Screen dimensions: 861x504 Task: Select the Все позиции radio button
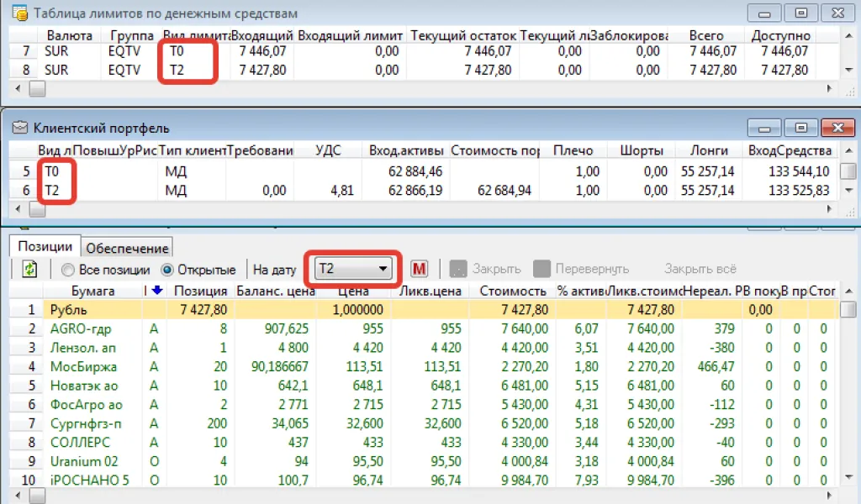point(67,270)
